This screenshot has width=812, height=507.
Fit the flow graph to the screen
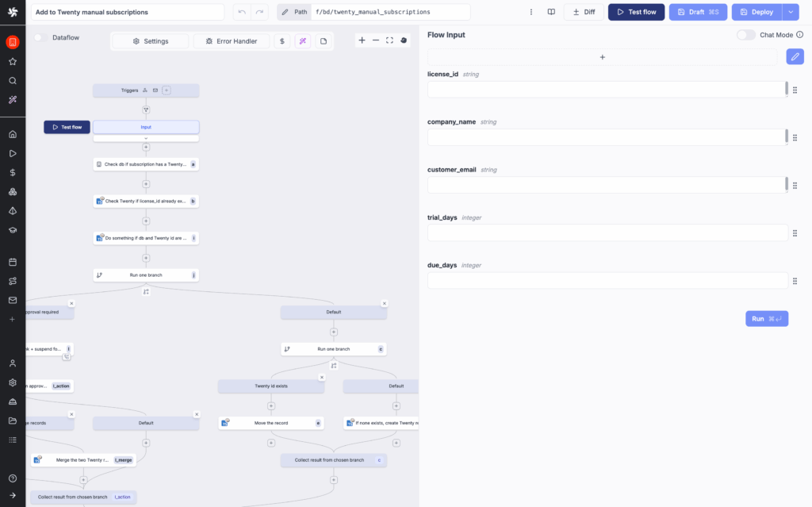[x=389, y=40]
